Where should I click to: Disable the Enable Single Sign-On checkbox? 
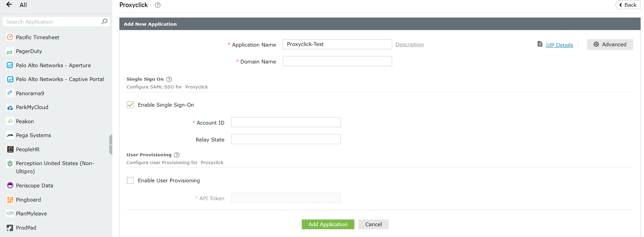click(x=130, y=105)
